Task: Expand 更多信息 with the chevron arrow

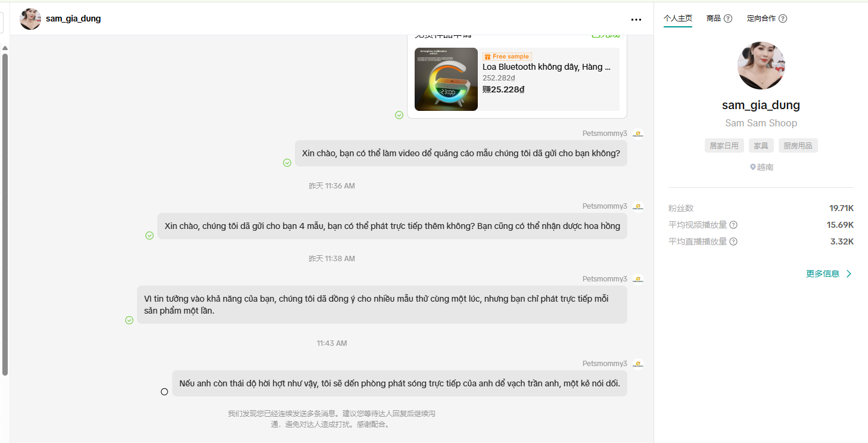Action: click(829, 274)
